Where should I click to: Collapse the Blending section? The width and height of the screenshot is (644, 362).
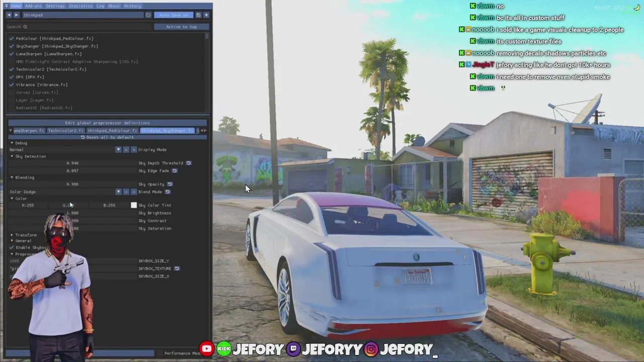click(x=12, y=177)
